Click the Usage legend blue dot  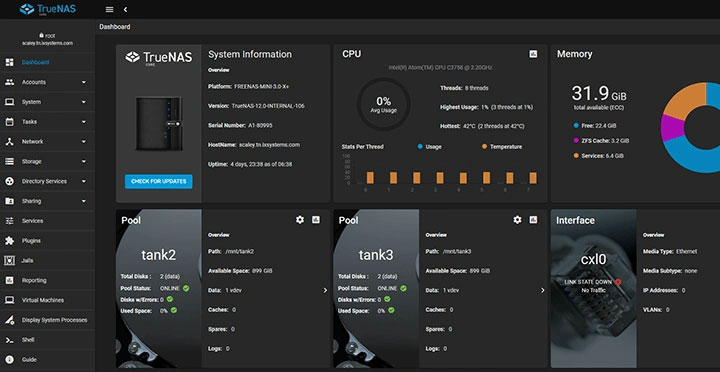(420, 147)
